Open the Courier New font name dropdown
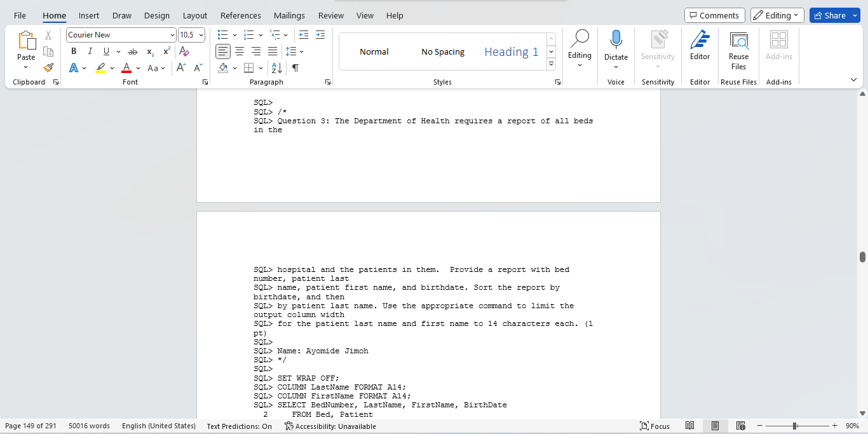 coord(172,35)
